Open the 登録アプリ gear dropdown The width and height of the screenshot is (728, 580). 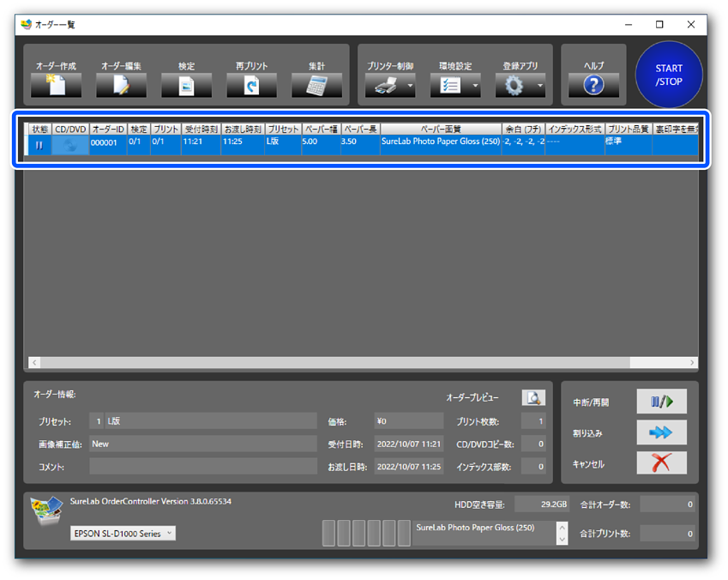coord(539,86)
